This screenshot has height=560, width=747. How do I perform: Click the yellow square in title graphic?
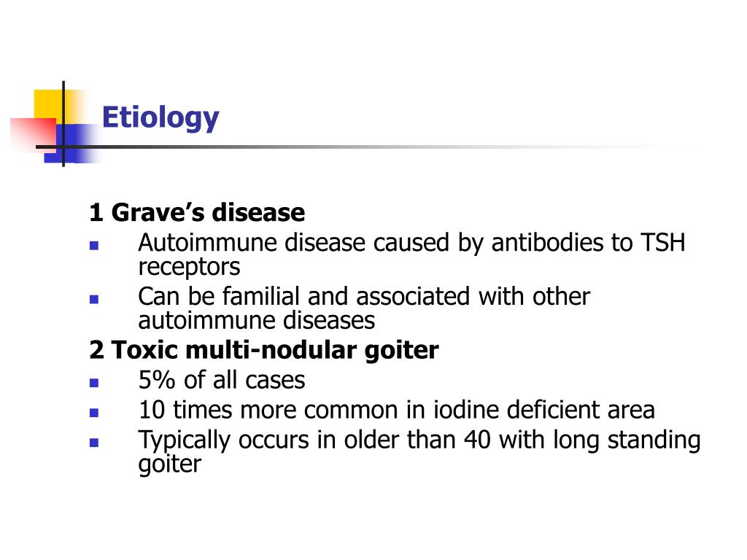(x=50, y=104)
